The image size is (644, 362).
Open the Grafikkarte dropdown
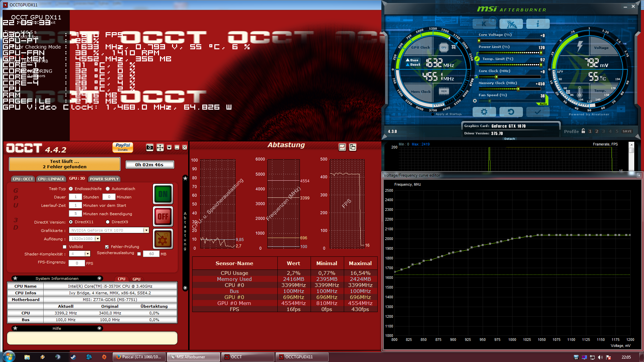pos(146,230)
